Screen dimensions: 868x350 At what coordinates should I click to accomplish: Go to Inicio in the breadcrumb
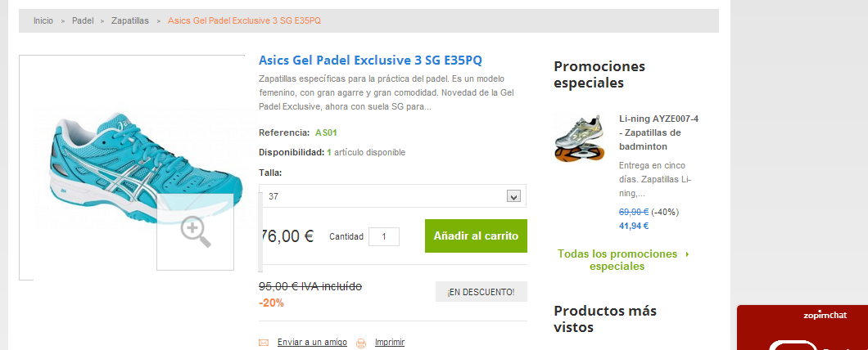[43, 20]
